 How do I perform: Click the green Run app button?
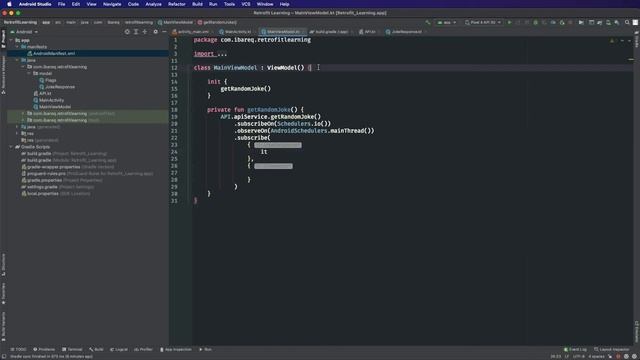(509, 22)
